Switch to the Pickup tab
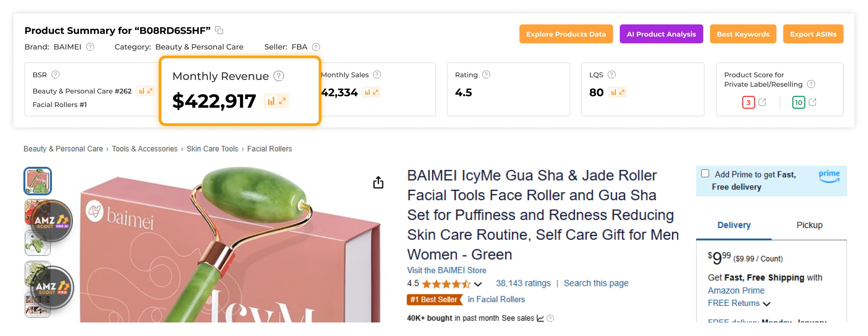 (x=809, y=225)
